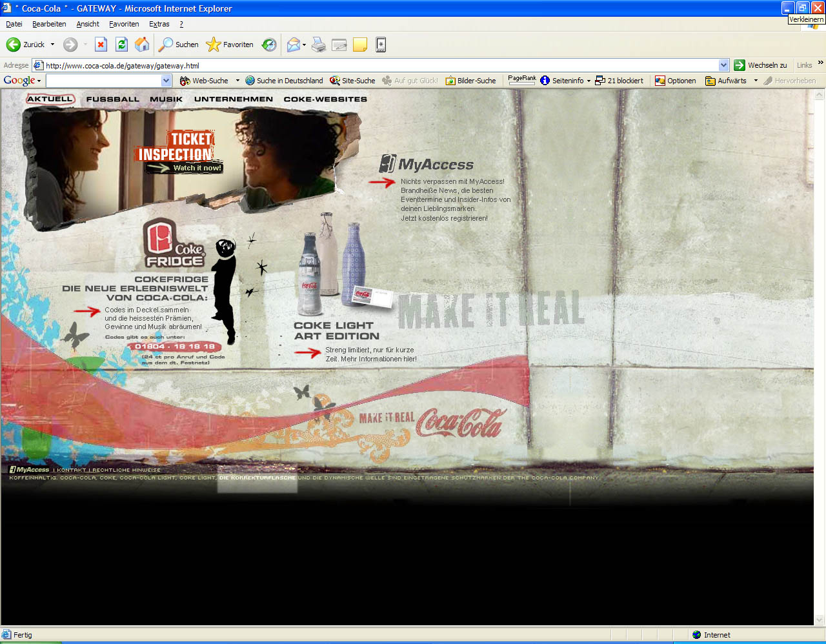The image size is (826, 644).
Task: Open the ? help menu
Action: (x=181, y=24)
